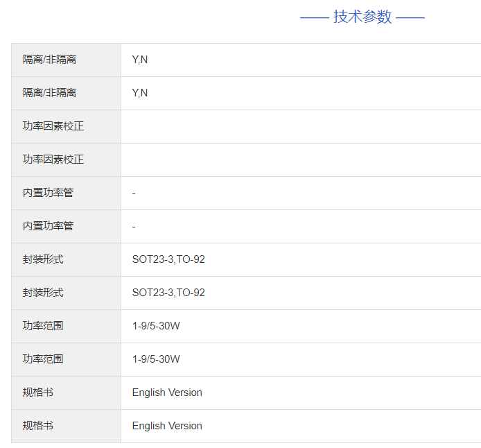Select the second "功率因素校正" label cell
481x448 pixels.
(x=53, y=160)
